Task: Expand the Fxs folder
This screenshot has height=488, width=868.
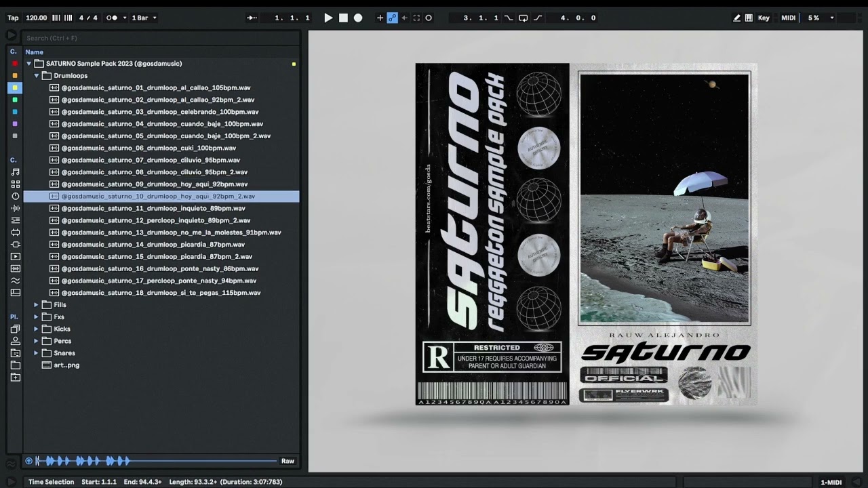Action: [x=37, y=317]
